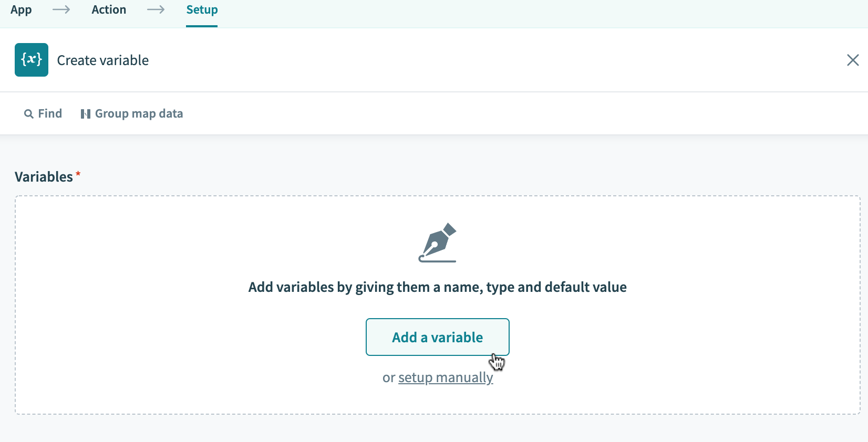Click the Find text label

pos(49,113)
